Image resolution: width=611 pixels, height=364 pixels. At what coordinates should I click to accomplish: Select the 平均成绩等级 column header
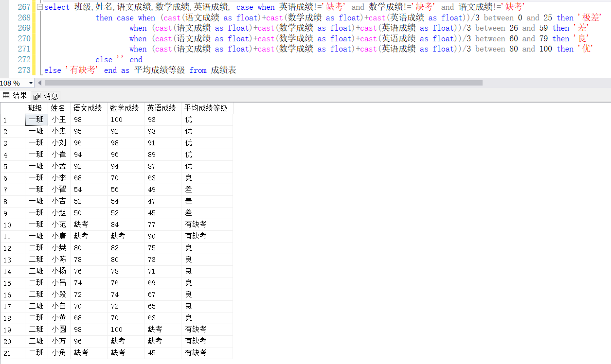click(206, 107)
